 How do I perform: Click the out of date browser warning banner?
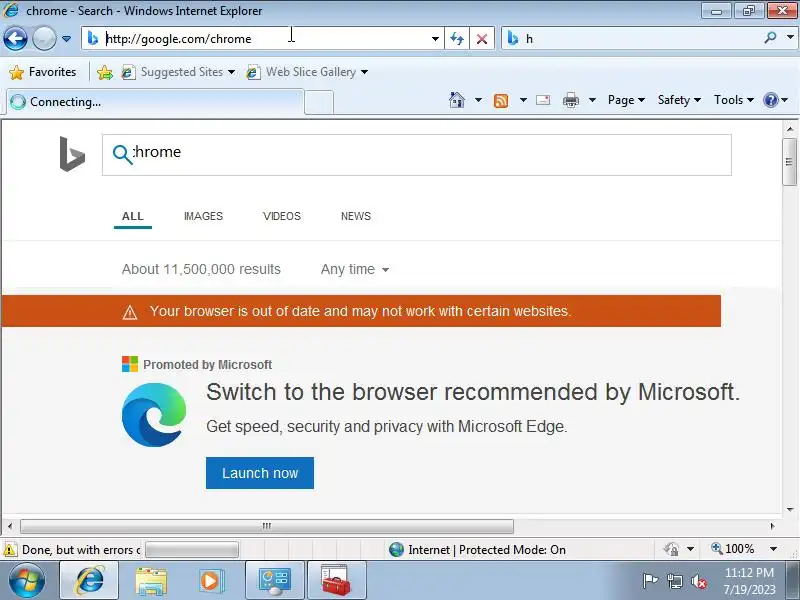tap(361, 311)
